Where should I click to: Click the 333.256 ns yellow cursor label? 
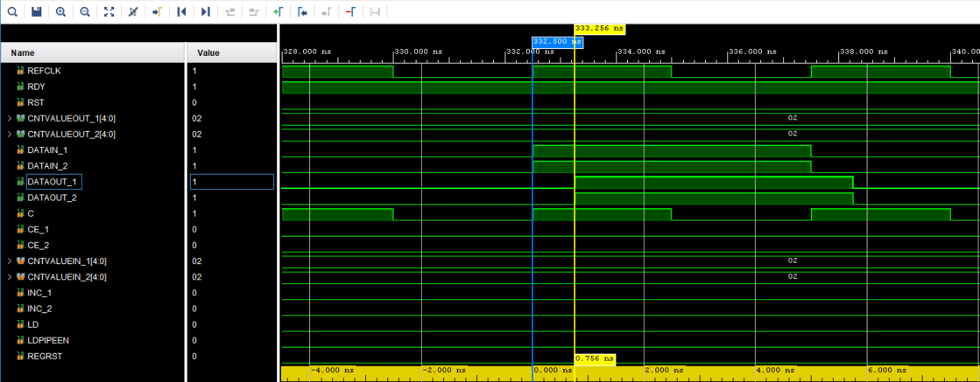point(599,28)
